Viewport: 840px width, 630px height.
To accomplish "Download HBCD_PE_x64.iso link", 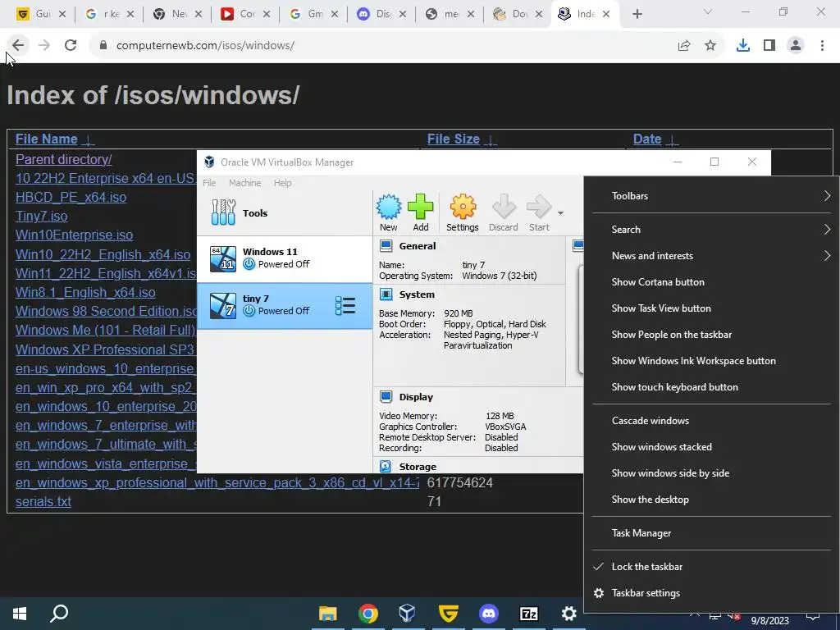I will pyautogui.click(x=71, y=197).
